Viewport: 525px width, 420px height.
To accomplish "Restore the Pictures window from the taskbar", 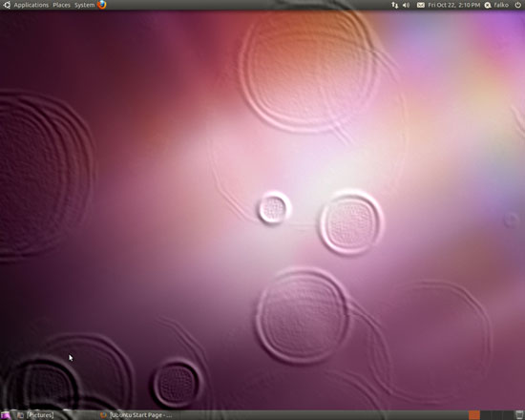I will coord(36,415).
